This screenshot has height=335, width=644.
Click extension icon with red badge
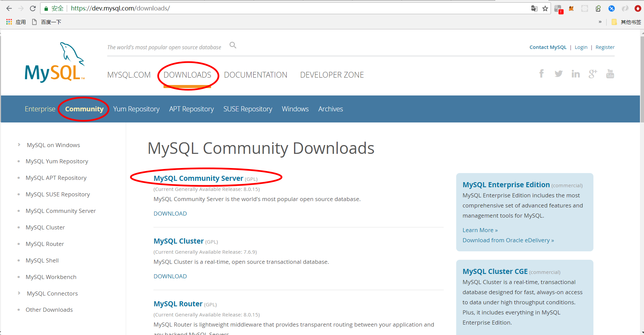(x=558, y=9)
